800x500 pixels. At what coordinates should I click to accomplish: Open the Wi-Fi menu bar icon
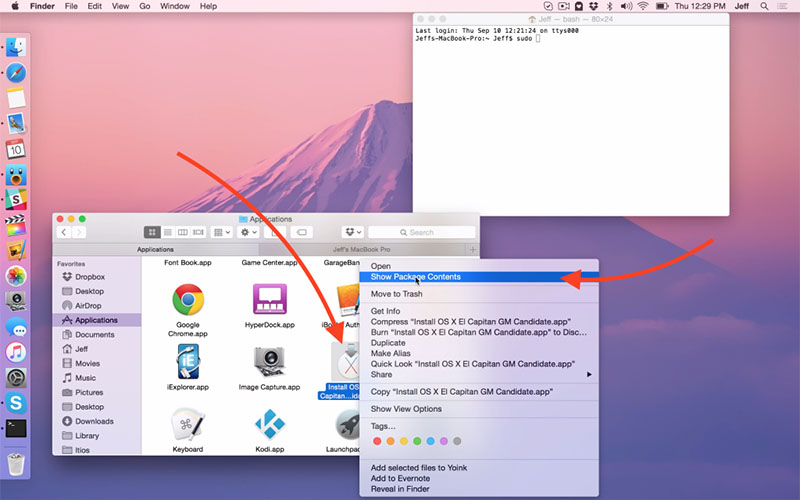pos(643,6)
